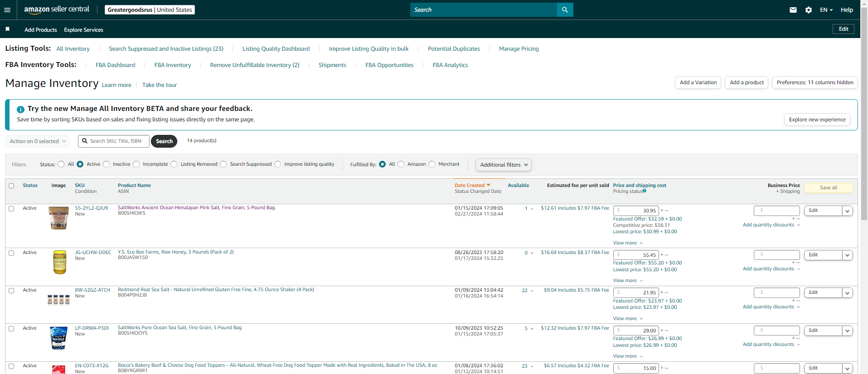Click the top-right Edit page button

click(844, 29)
